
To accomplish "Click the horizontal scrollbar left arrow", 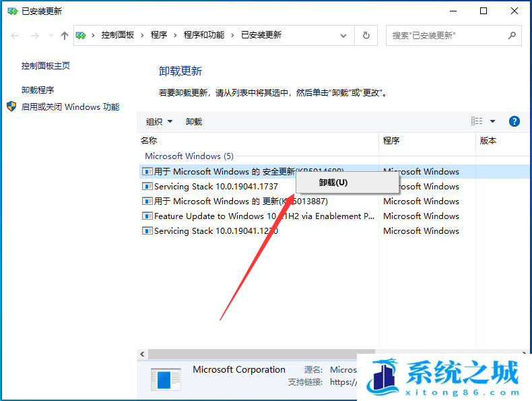I will (143, 354).
